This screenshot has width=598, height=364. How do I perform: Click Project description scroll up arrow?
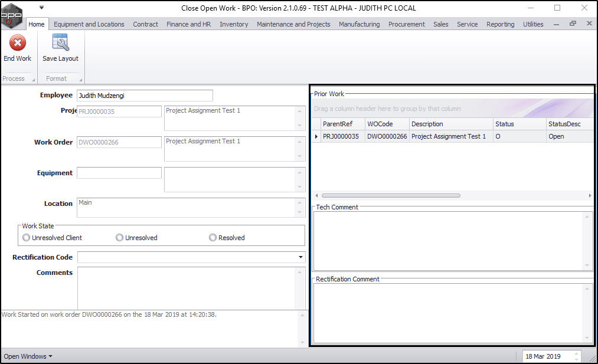300,112
